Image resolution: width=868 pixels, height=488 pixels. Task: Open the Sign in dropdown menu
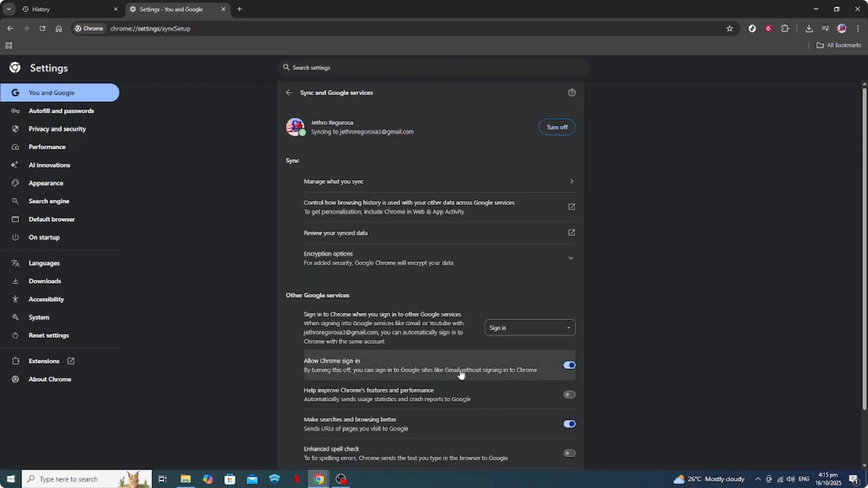coord(530,328)
